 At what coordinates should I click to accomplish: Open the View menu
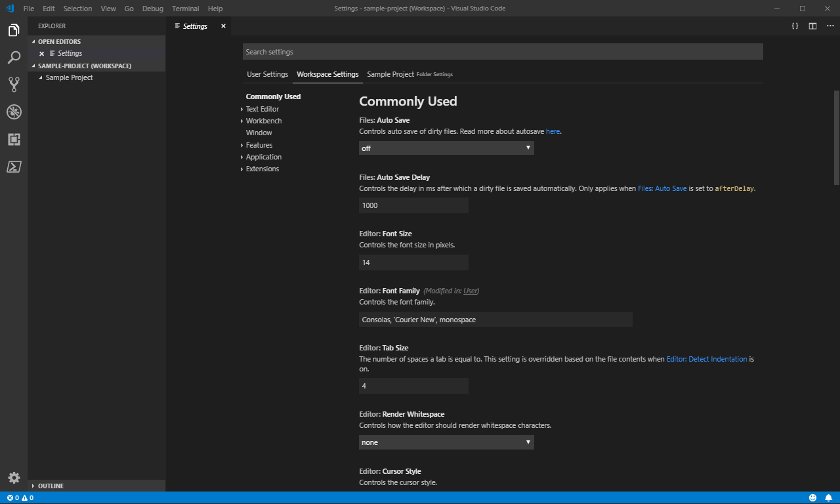pos(108,9)
